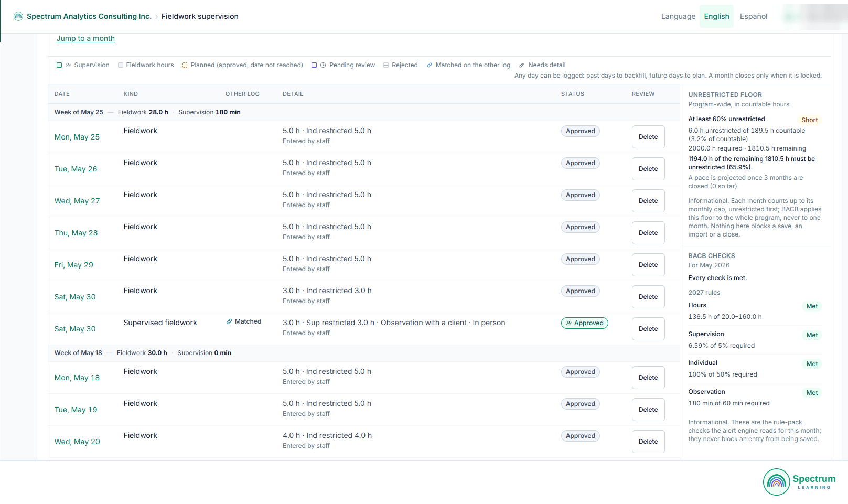Delete the Tue, May 19 fieldwork entry
The height and width of the screenshot is (504, 848).
click(648, 410)
